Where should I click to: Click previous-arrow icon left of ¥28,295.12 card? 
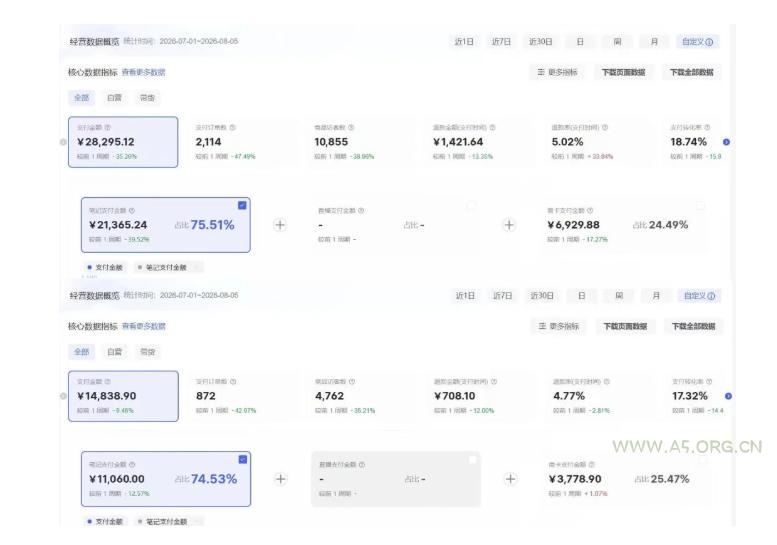point(63,142)
